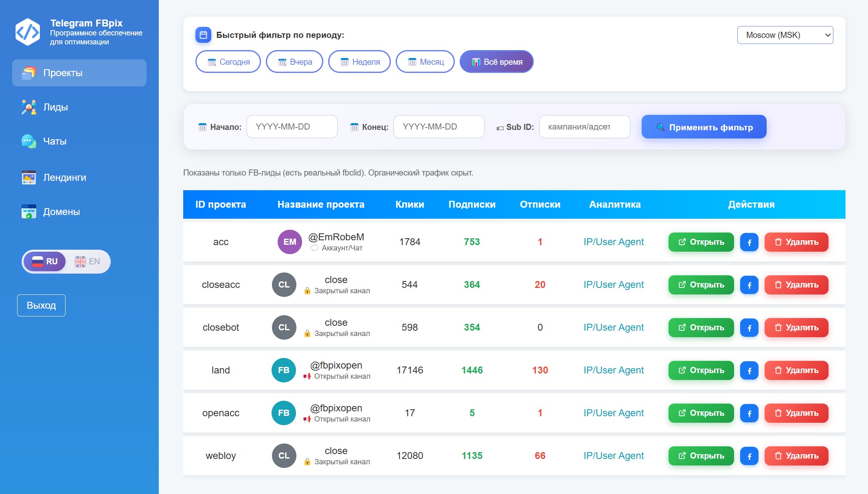Screen dimensions: 868x494
Task: Click the Facebook icon in the openacc row
Action: pos(749,413)
